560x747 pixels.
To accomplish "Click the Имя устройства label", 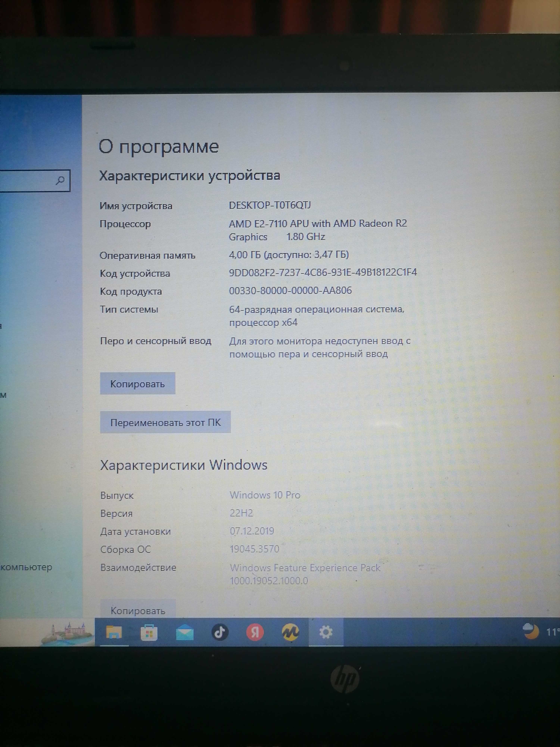I will tap(136, 206).
